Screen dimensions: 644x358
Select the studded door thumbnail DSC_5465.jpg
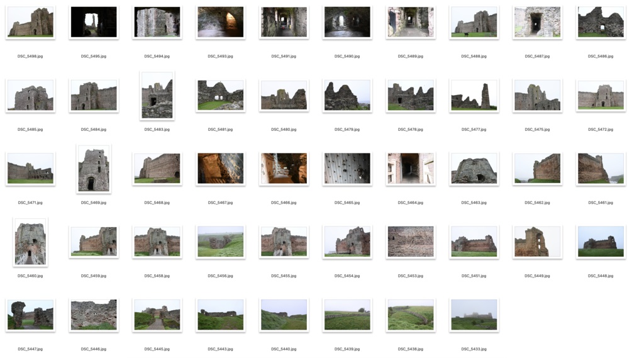coord(347,169)
